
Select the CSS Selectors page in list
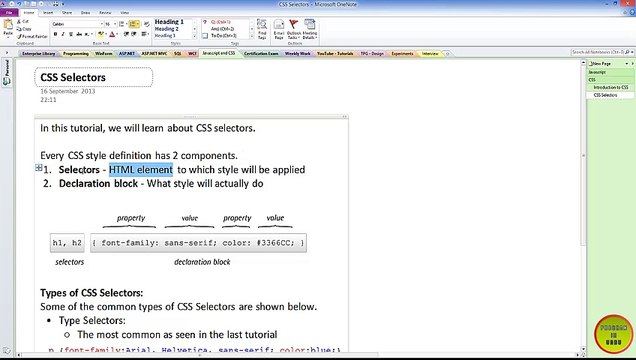coord(610,95)
